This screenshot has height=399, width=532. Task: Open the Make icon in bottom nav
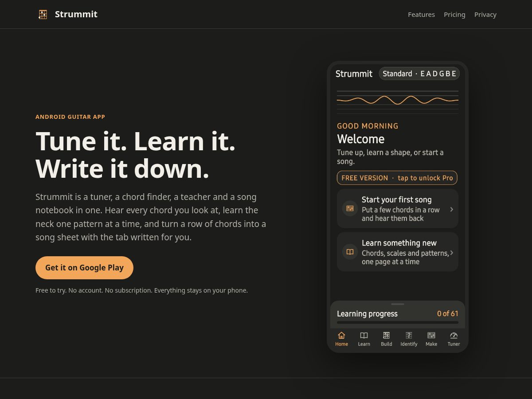click(431, 336)
